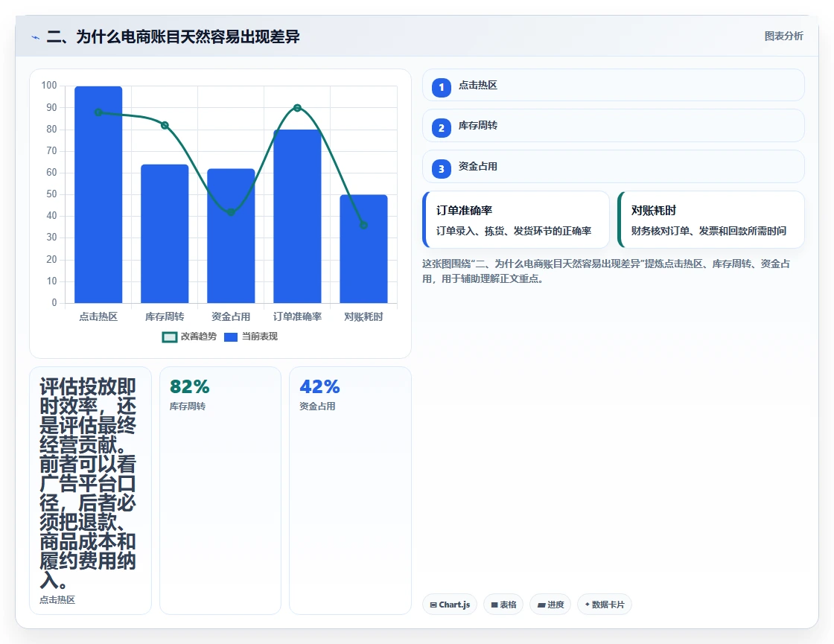Click the 资金占用 bar in the chart
This screenshot has height=644, width=834.
[231, 236]
